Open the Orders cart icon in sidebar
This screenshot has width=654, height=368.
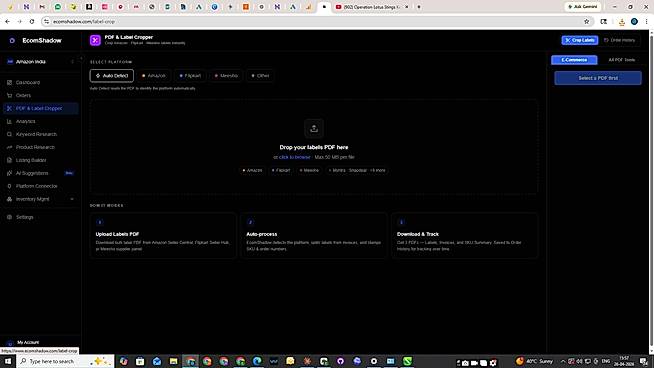tap(9, 96)
